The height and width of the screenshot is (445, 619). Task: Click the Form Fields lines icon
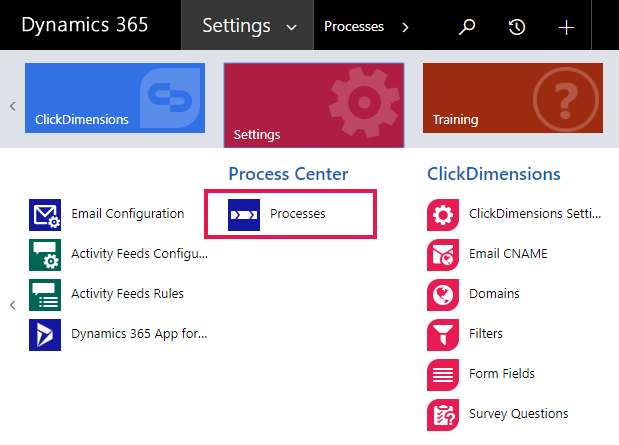pyautogui.click(x=443, y=375)
